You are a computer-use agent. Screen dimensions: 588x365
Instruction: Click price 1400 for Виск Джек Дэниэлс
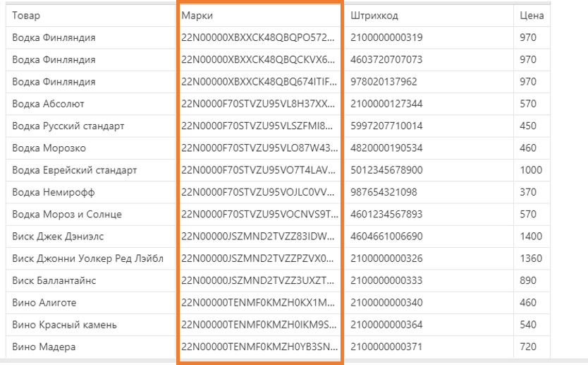pos(531,237)
